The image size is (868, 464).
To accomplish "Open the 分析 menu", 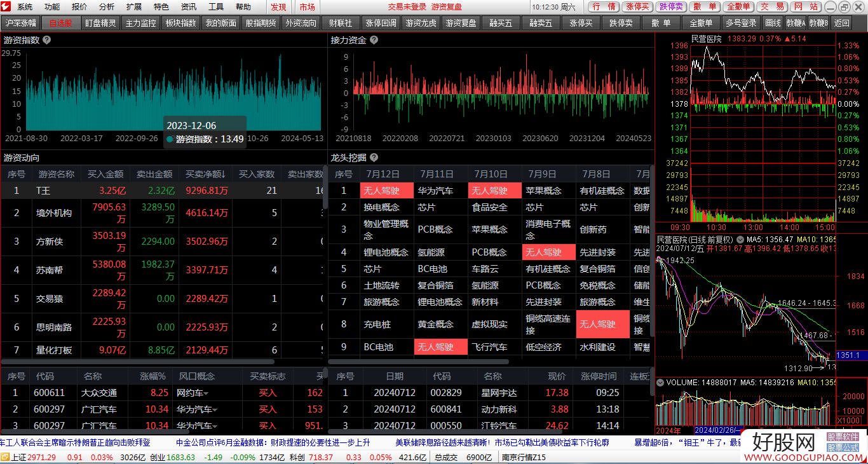I will point(107,7).
